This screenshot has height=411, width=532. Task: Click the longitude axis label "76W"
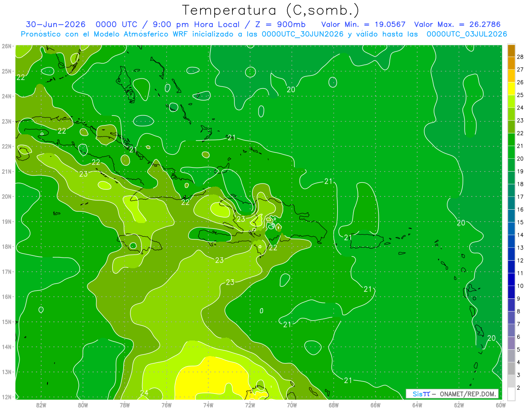[166, 405]
